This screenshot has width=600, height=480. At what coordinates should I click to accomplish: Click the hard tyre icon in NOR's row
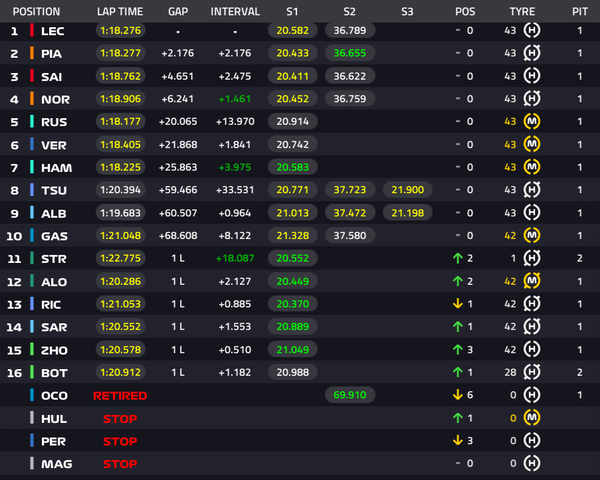532,99
